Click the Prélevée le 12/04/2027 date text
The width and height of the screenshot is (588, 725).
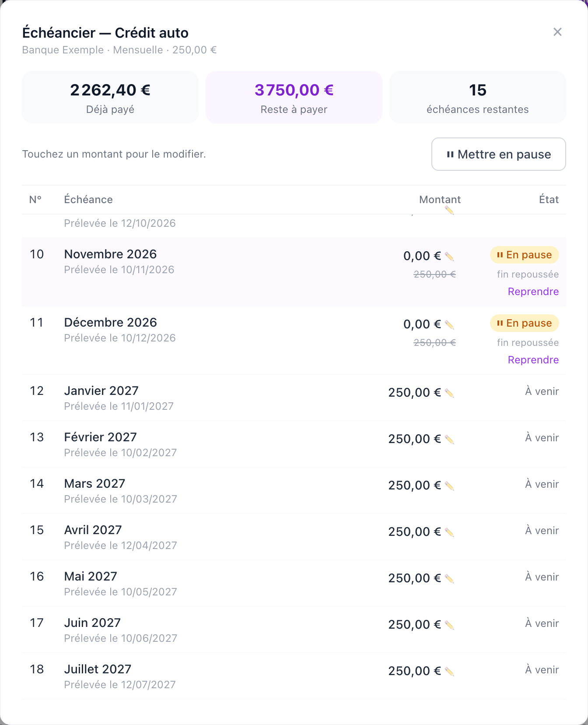tap(121, 546)
